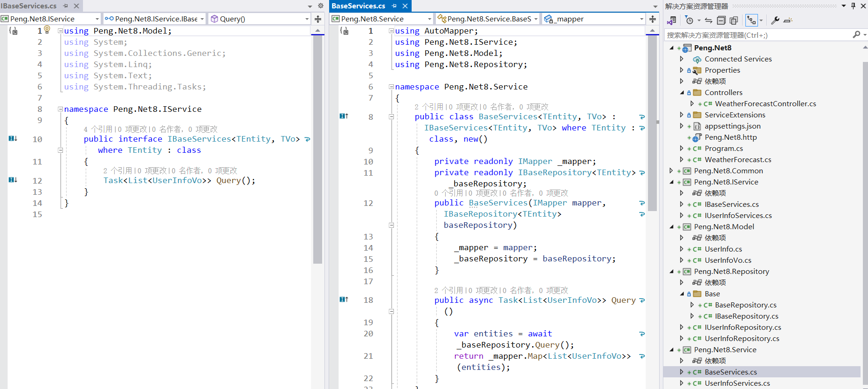The image size is (868, 389).
Task: Select IUserInfoServices.cs in the tree
Action: [738, 216]
